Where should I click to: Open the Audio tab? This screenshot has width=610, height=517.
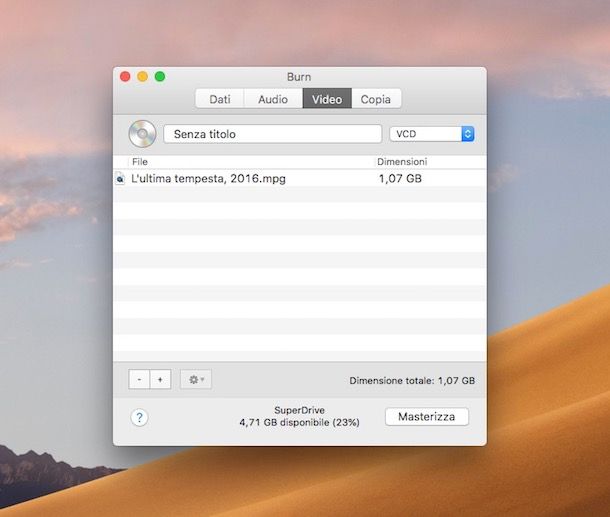click(273, 99)
